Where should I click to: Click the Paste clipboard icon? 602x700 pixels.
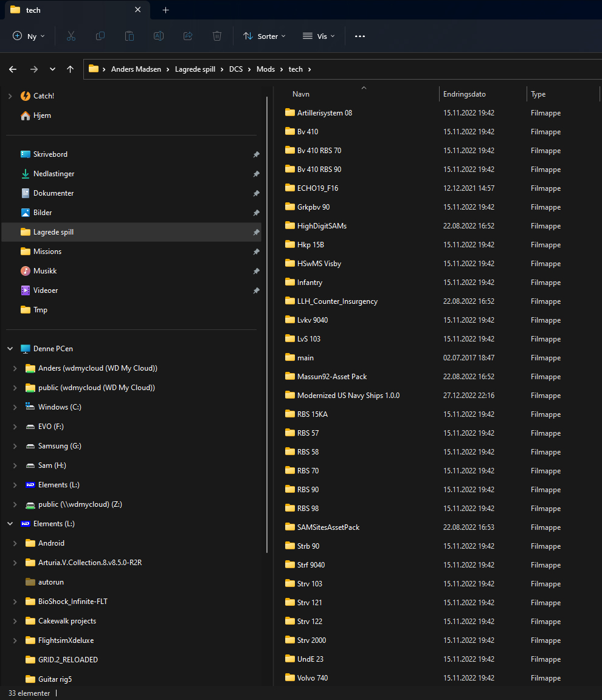[x=130, y=36]
